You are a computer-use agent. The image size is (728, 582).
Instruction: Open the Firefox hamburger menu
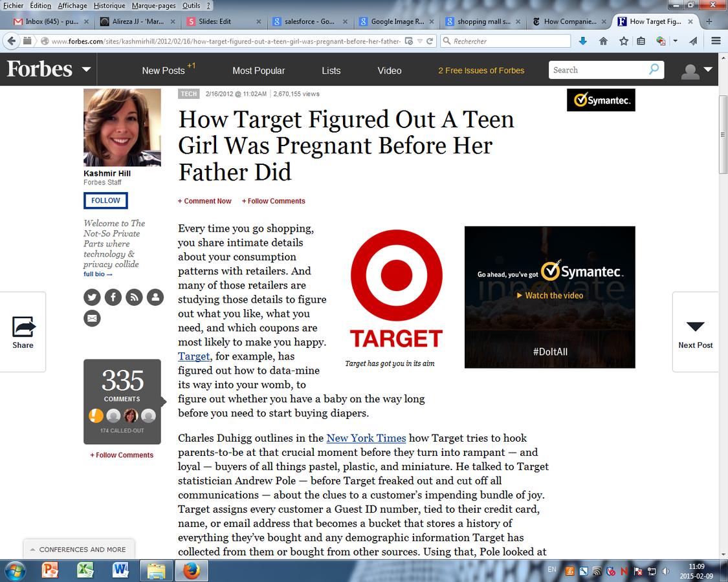pos(716,41)
